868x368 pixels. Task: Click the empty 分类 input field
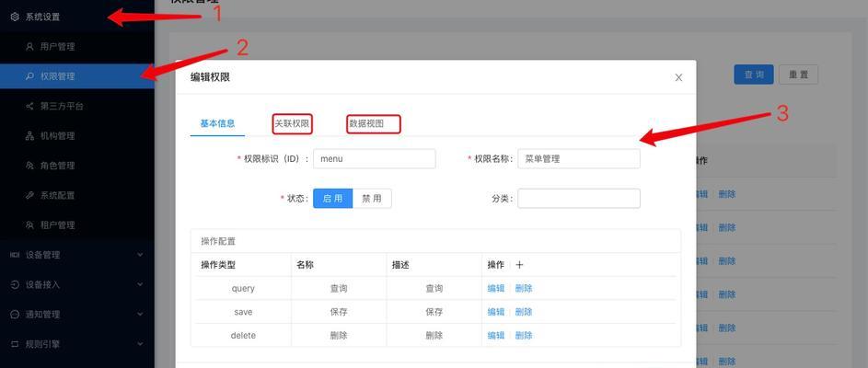tap(579, 199)
